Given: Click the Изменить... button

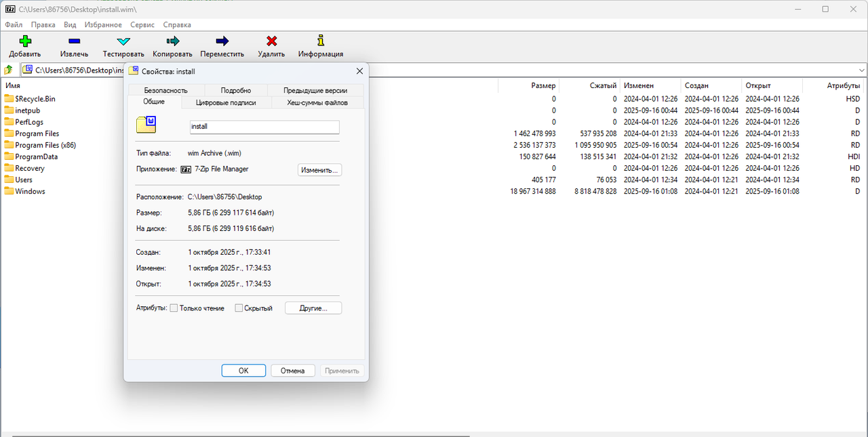Looking at the screenshot, I should [x=319, y=170].
